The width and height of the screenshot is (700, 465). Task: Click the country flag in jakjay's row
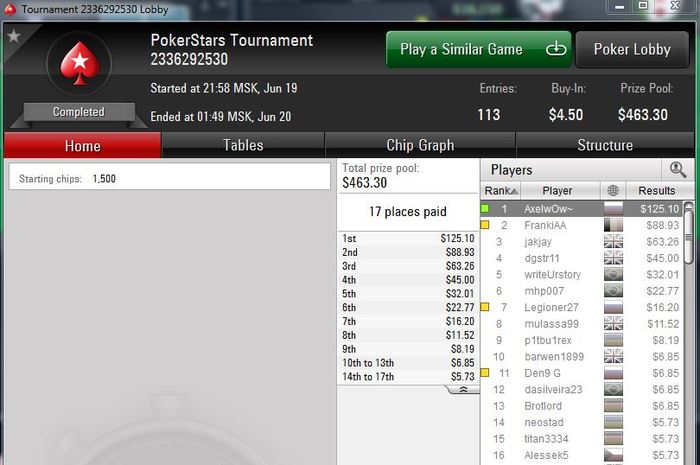pos(613,241)
